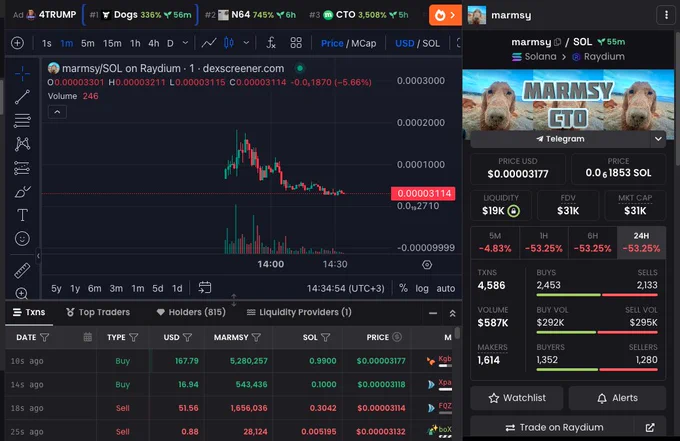The width and height of the screenshot is (680, 441).
Task: Select the 24H price change tab
Action: [x=641, y=242]
